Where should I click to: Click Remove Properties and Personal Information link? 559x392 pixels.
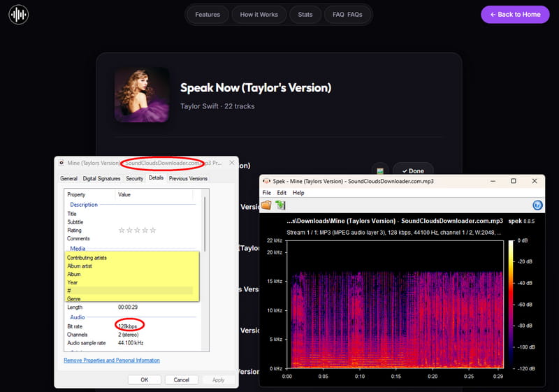tap(112, 361)
